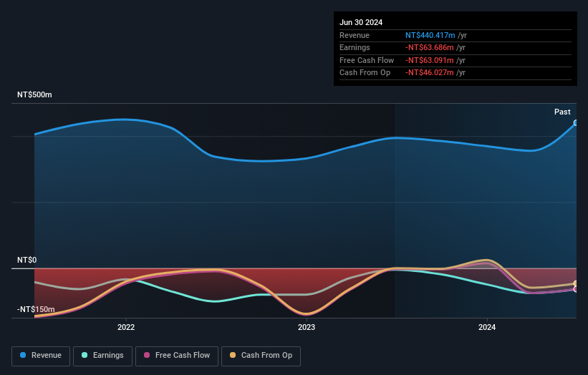Click the -NT$150m axis label
Image resolution: width=588 pixels, height=375 pixels.
click(x=36, y=309)
